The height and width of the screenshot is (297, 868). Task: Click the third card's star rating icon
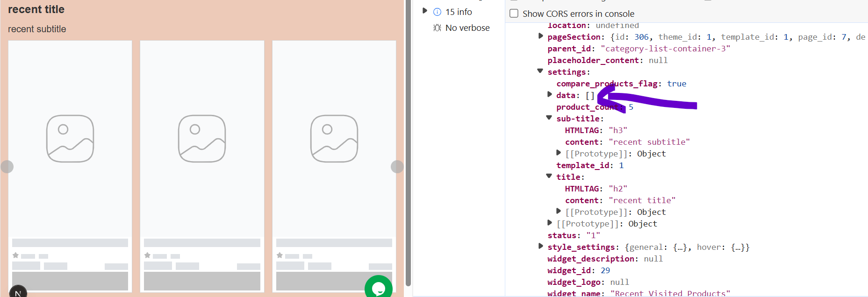[x=280, y=255]
